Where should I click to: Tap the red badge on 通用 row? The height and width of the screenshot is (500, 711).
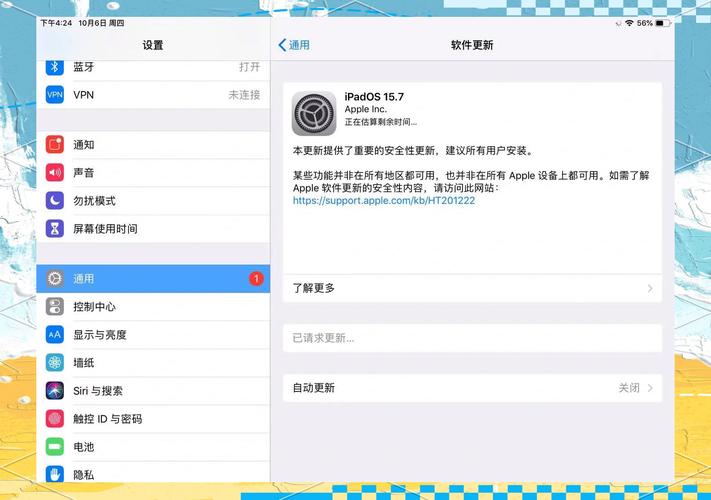256,278
